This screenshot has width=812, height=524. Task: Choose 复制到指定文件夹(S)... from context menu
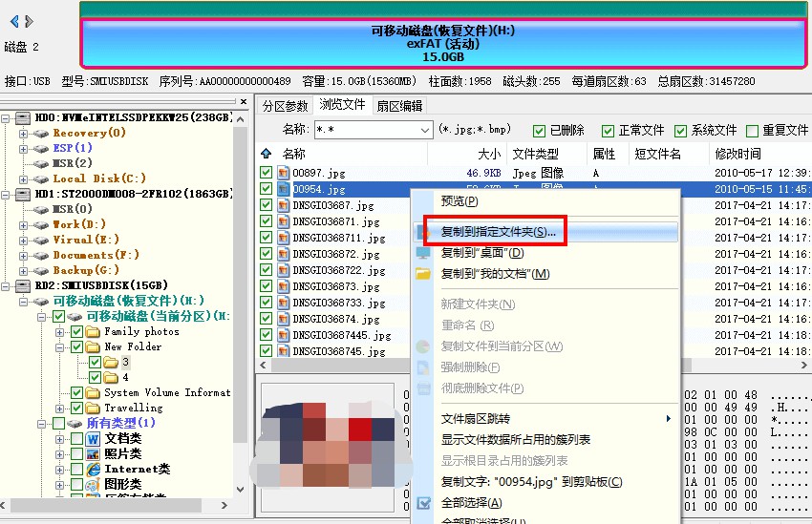498,232
